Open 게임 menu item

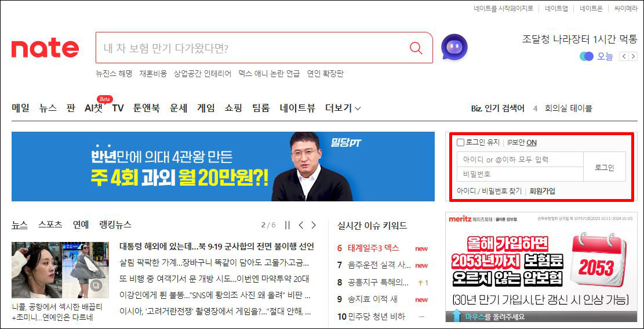[x=206, y=108]
